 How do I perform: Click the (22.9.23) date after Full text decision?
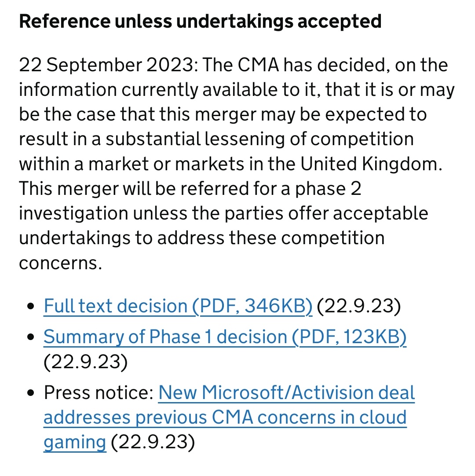[x=359, y=306]
